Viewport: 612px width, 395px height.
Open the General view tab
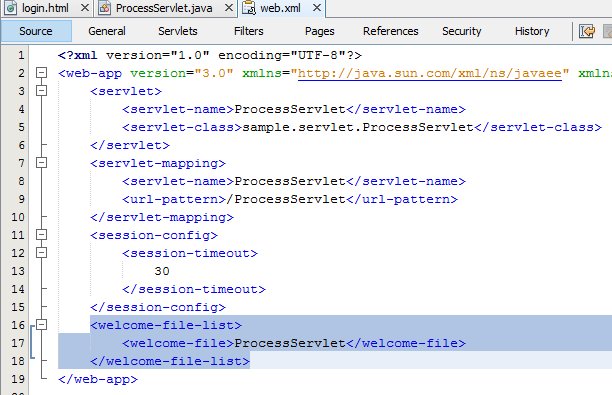point(107,31)
